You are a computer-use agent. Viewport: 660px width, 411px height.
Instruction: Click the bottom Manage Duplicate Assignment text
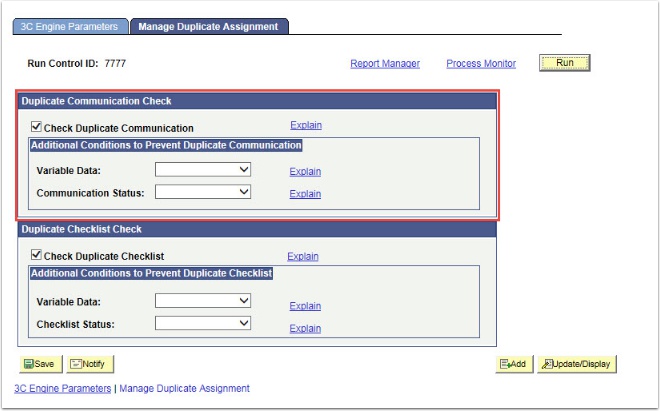184,388
